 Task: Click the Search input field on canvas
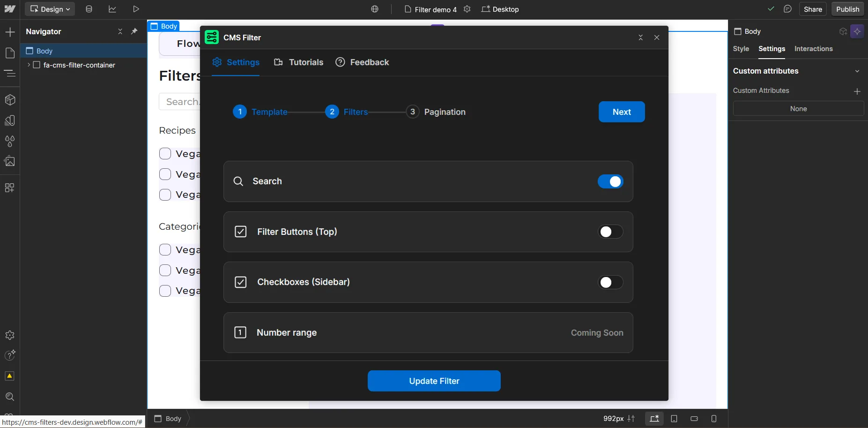tap(180, 102)
